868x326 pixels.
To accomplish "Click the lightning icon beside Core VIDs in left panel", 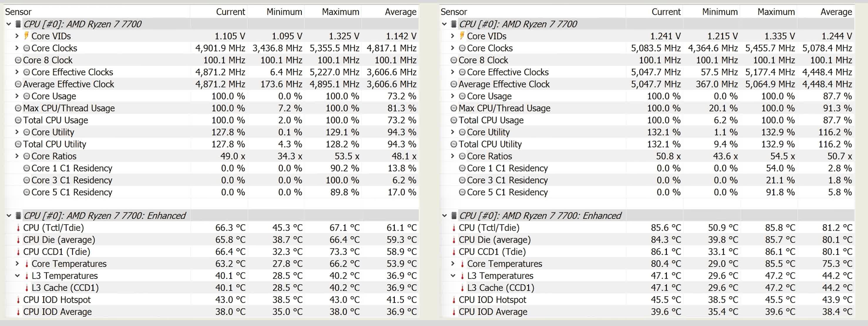I will (x=26, y=36).
